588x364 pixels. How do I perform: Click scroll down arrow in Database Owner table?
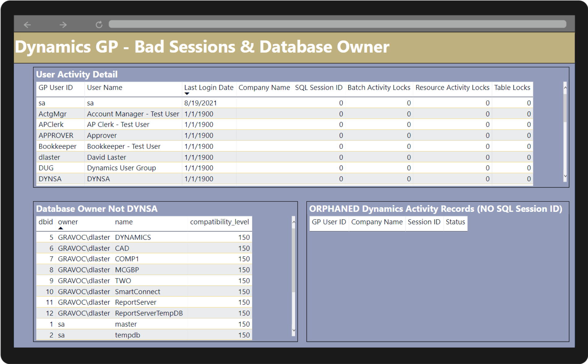(x=294, y=330)
